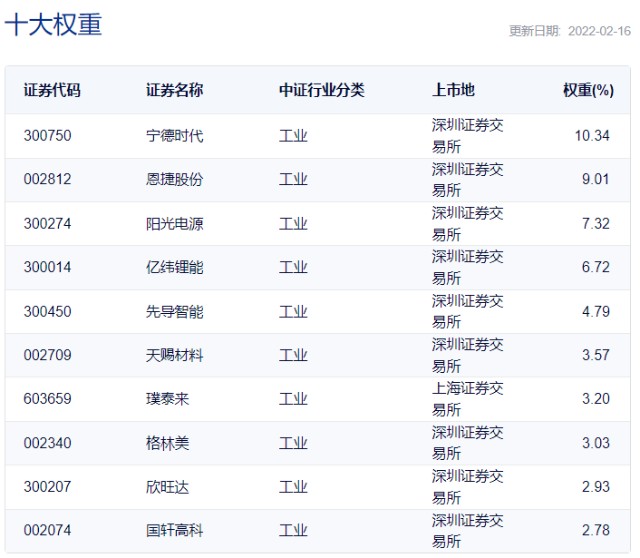The width and height of the screenshot is (640, 558).
Task: Click 工业 in the 先导智能 row
Action: point(293,311)
